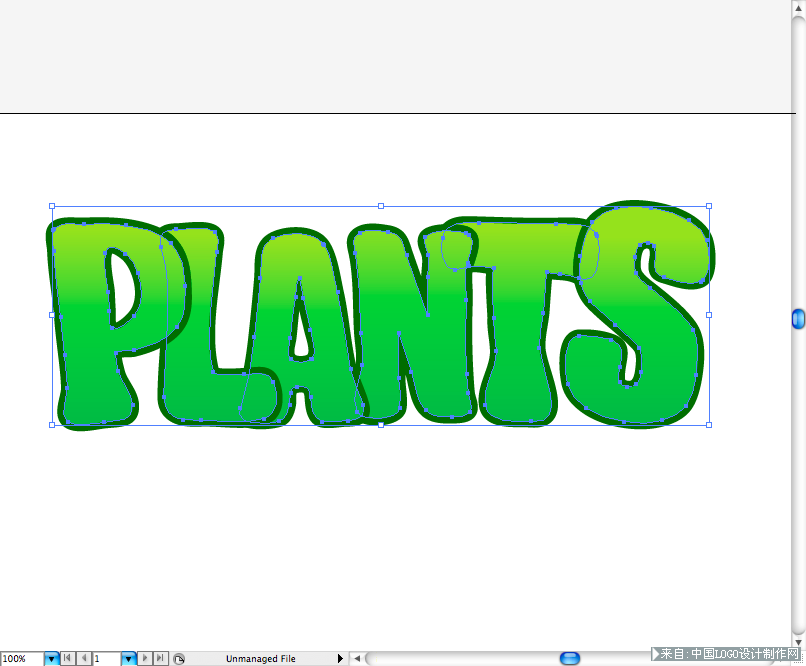Click the artboard number field
Screen dimensions: 806x666
107,658
